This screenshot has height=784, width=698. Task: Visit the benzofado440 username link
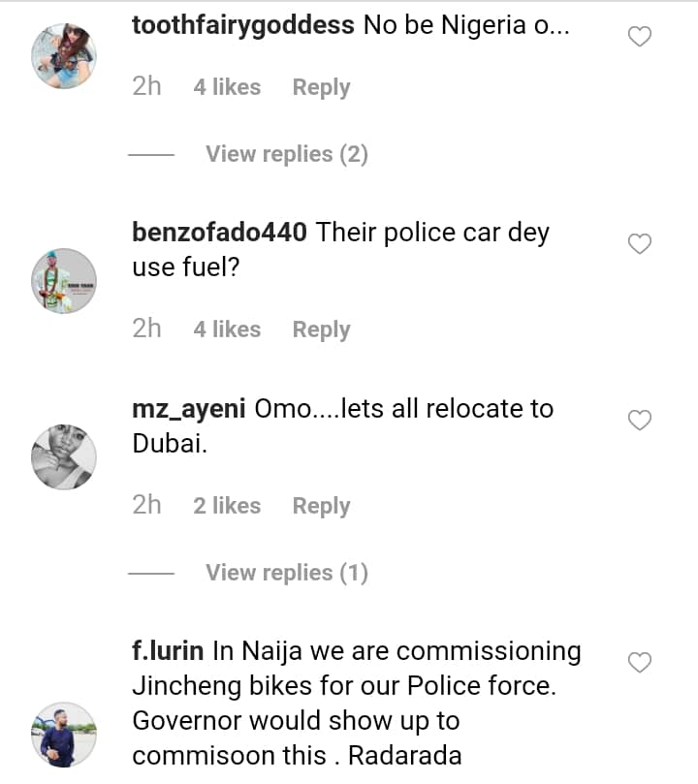(219, 233)
